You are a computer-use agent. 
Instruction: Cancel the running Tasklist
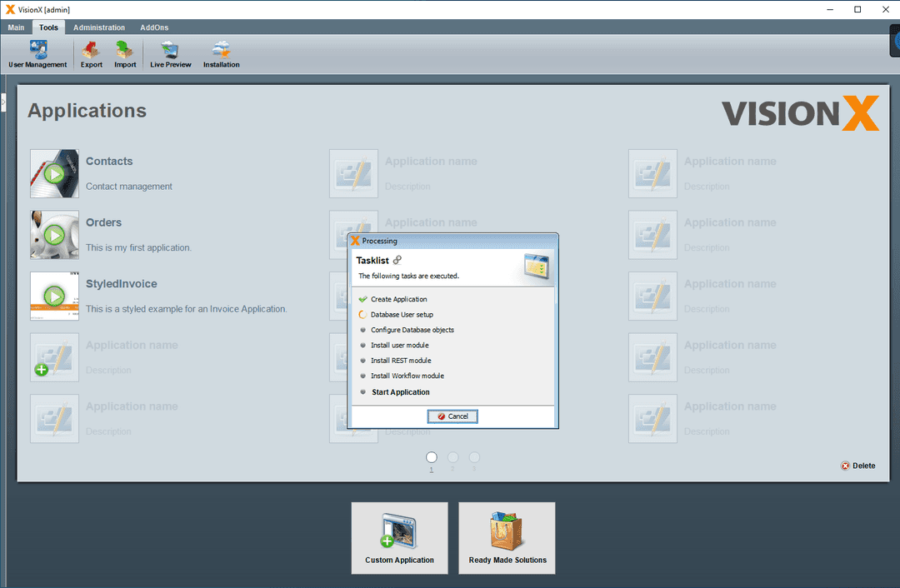point(452,416)
